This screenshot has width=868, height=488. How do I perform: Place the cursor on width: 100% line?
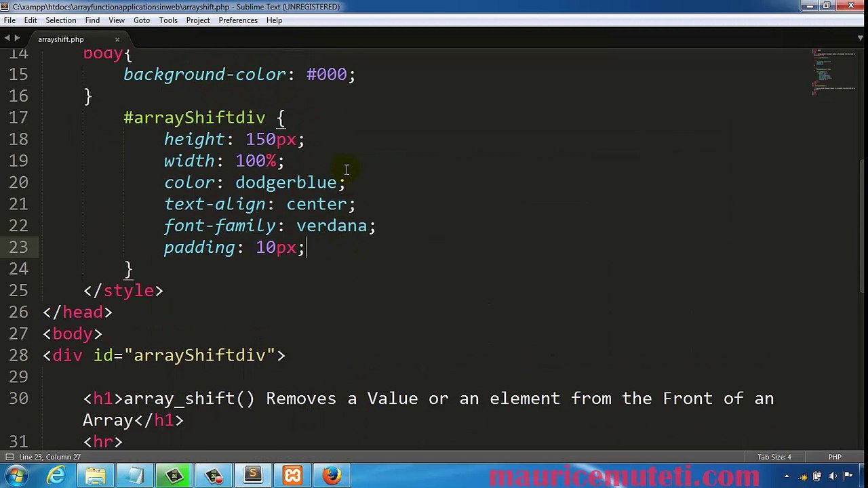(x=224, y=161)
